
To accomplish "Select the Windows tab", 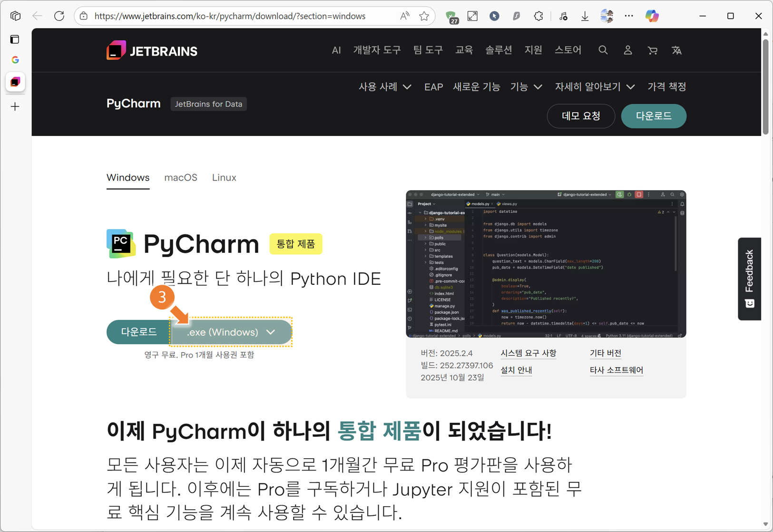I will click(x=128, y=178).
